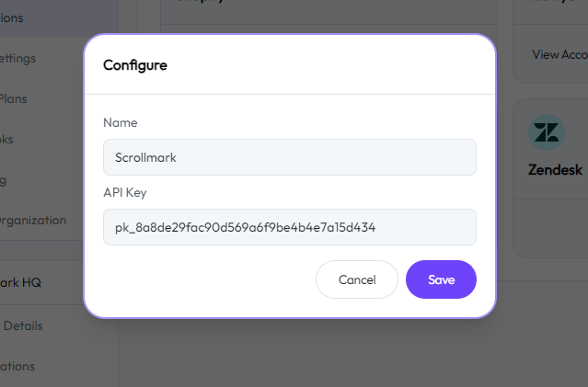Select the Zendesk integration name label
588x387 pixels.
557,170
